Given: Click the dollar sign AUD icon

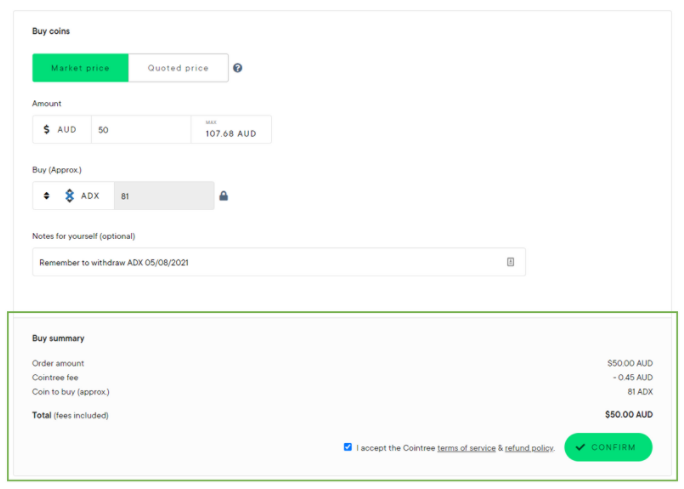Looking at the screenshot, I should click(47, 130).
